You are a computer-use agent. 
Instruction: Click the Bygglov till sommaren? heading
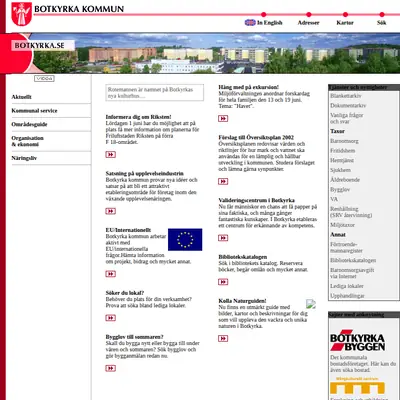point(134,337)
